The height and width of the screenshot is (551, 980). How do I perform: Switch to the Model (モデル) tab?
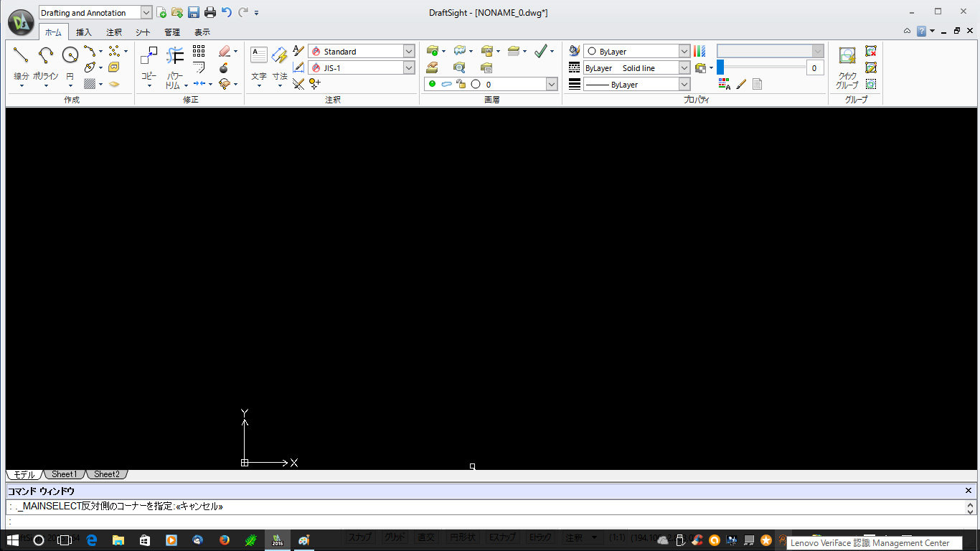click(x=24, y=474)
